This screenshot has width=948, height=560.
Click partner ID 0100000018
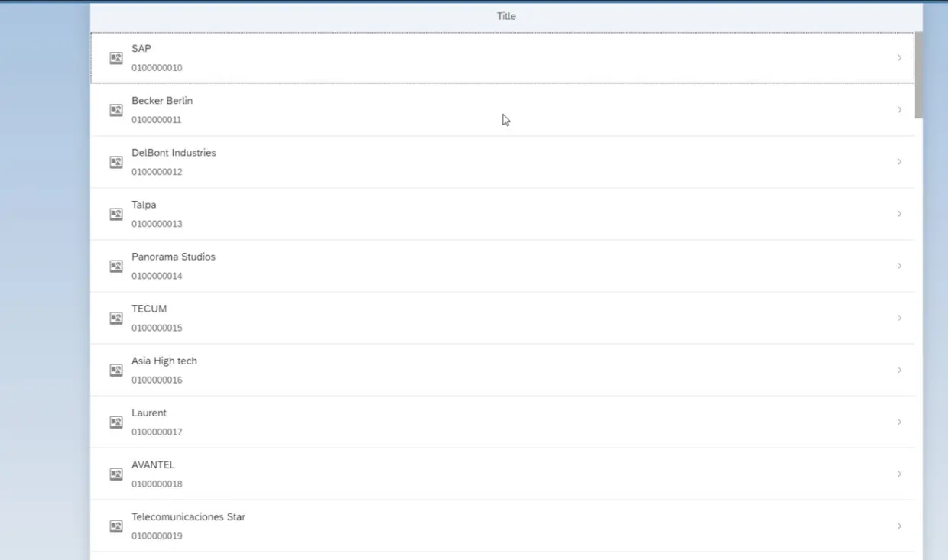pyautogui.click(x=157, y=483)
